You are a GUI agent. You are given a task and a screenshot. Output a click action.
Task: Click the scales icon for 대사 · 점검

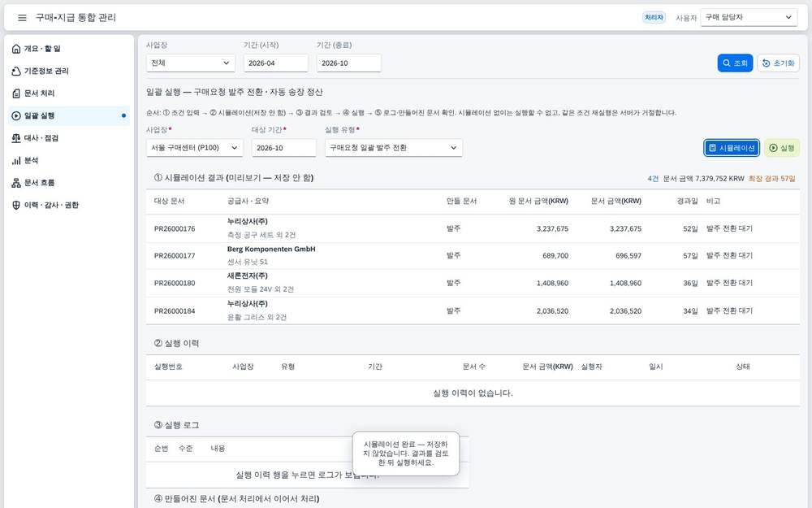coord(16,138)
